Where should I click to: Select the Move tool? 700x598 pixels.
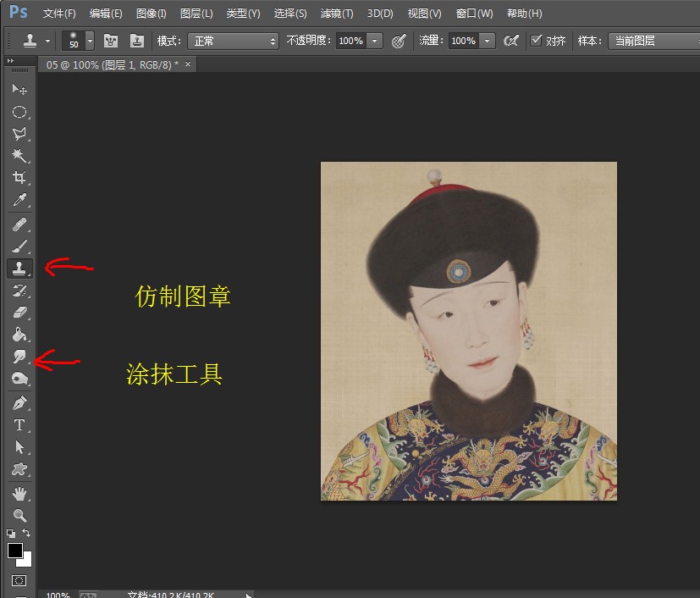[x=19, y=89]
